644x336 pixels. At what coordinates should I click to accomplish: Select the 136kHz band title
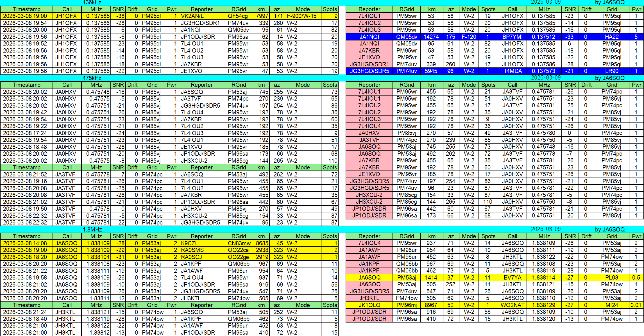[92, 2]
